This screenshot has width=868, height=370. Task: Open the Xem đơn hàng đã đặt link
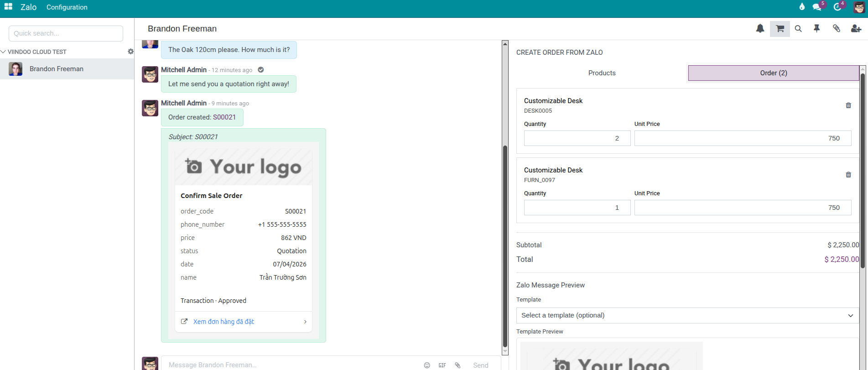[223, 322]
